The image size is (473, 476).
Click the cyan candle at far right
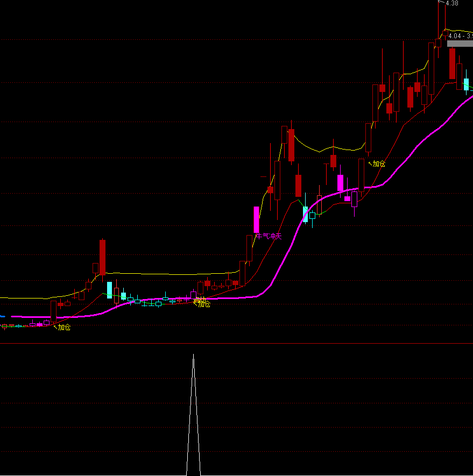466,84
